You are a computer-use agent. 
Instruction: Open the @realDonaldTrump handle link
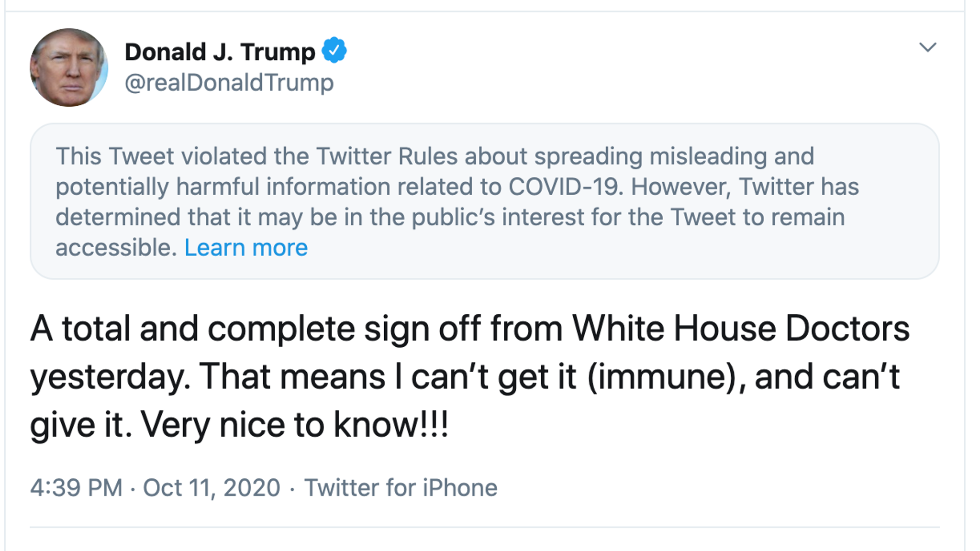pyautogui.click(x=229, y=83)
